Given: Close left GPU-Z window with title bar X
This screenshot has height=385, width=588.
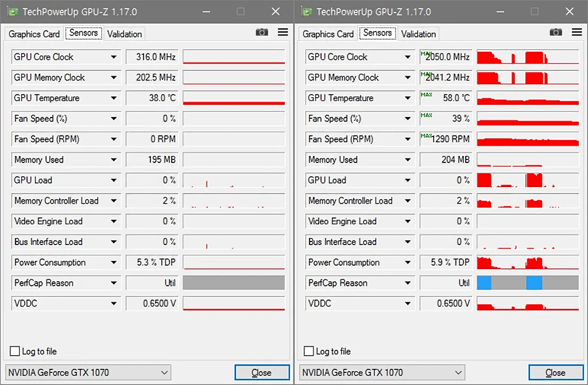Looking at the screenshot, I should point(276,11).
